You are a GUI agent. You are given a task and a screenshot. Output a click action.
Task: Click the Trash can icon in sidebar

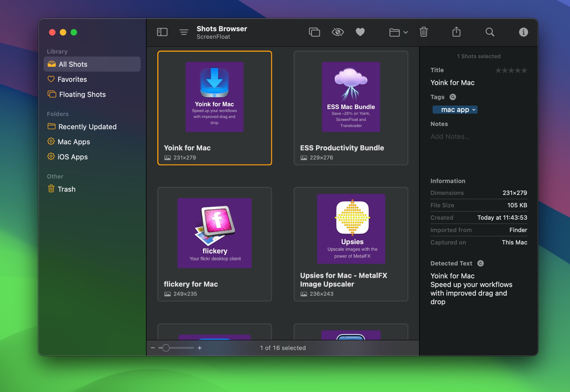[51, 188]
